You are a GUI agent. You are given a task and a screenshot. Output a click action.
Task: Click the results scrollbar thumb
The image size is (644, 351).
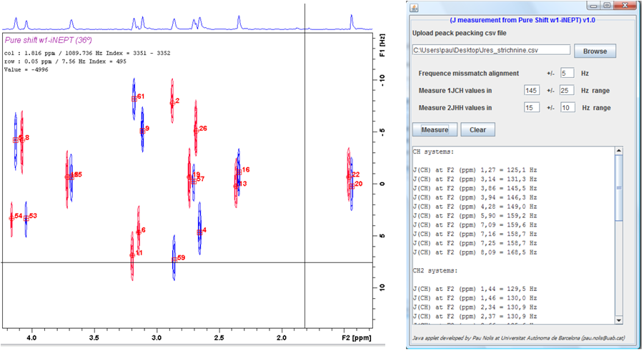coord(619,188)
